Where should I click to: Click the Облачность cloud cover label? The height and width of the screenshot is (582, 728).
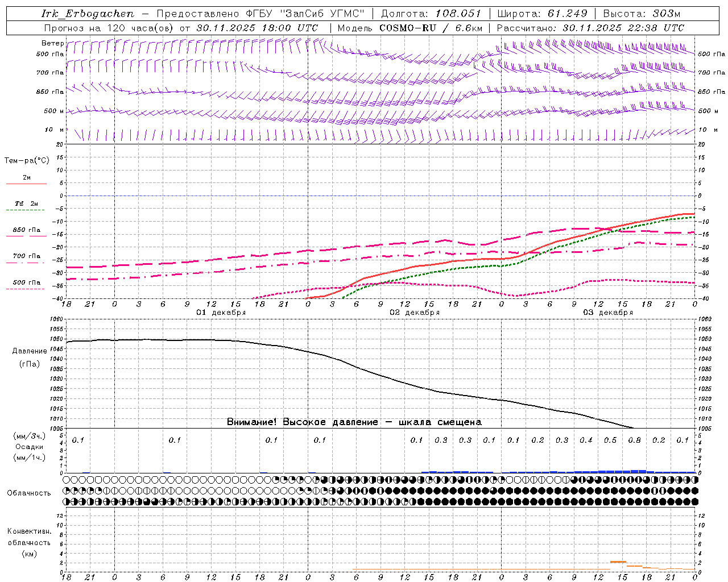coord(29,493)
